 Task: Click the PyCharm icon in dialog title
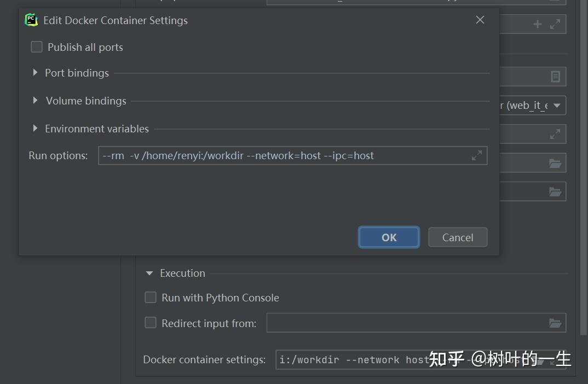tap(31, 20)
